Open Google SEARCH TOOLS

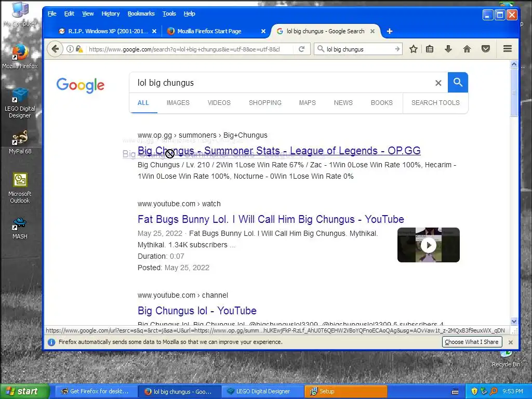pos(436,103)
